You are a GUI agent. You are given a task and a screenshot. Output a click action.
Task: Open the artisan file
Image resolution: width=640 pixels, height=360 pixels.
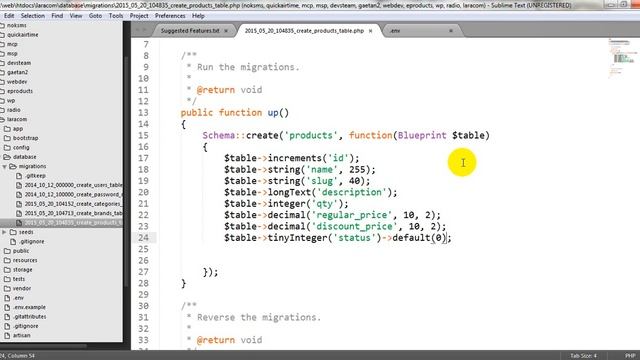(22, 336)
